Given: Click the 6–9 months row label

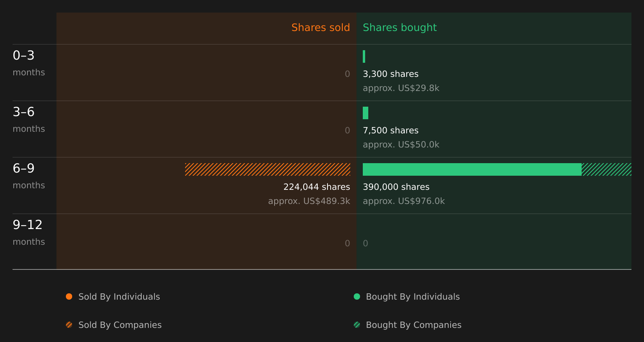Looking at the screenshot, I should point(29,176).
